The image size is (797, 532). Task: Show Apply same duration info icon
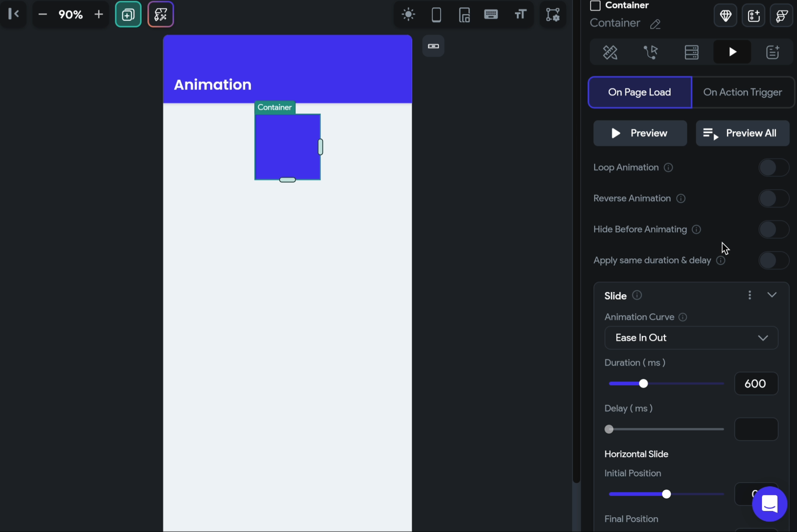tap(720, 261)
